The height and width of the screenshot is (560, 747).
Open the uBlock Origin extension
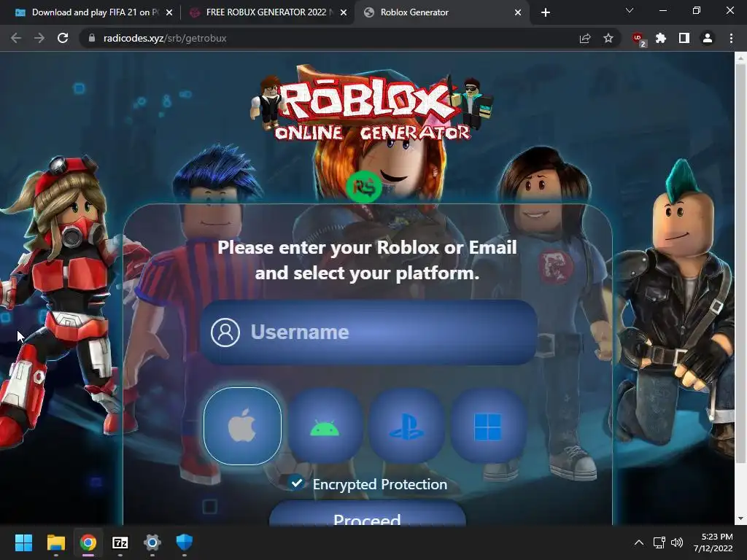[638, 39]
